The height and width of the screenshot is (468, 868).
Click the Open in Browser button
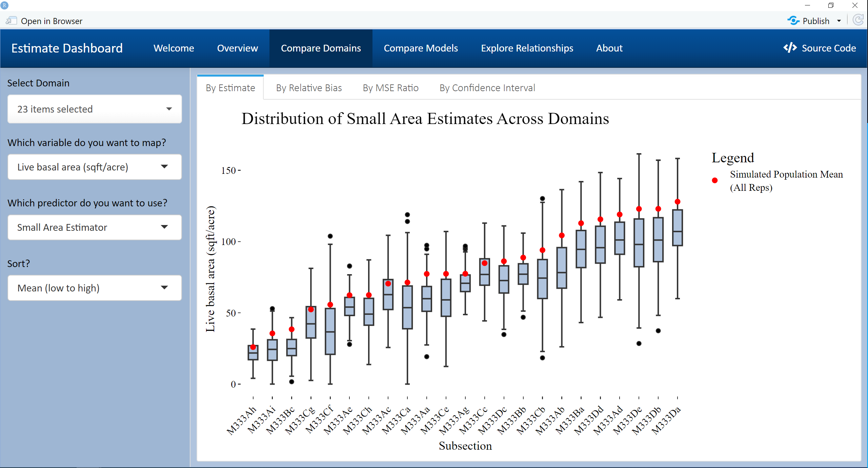[x=44, y=21]
